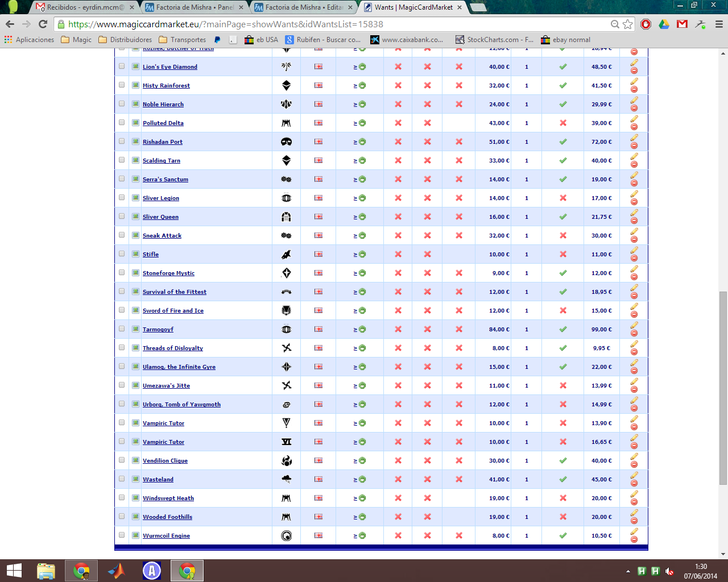Open the Aplicaciones apps shortcut

[x=29, y=40]
